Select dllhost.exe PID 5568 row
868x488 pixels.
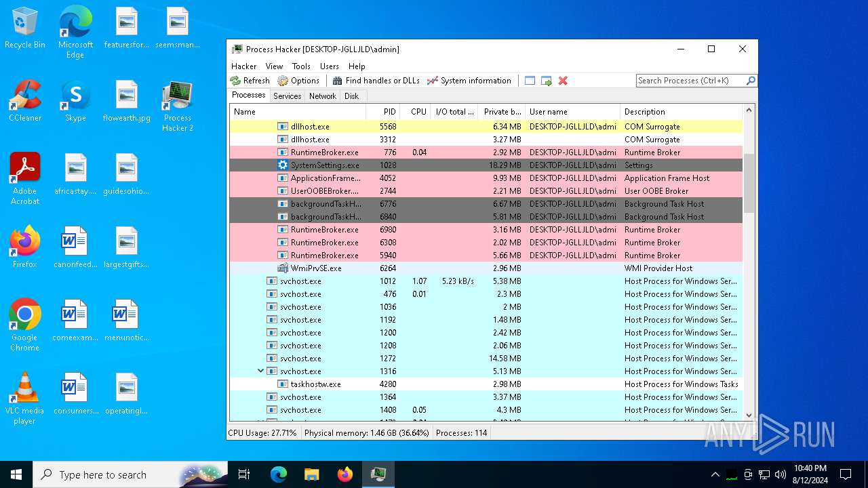coord(486,127)
